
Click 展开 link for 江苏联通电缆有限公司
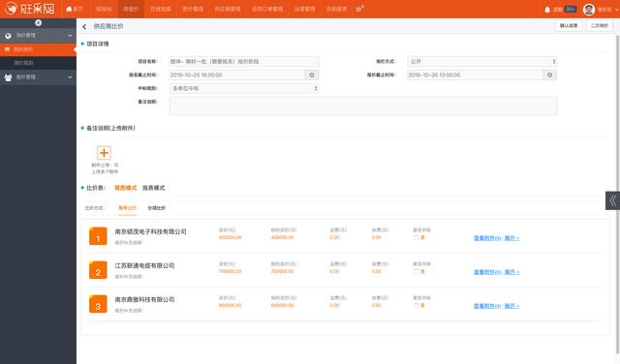(511, 272)
